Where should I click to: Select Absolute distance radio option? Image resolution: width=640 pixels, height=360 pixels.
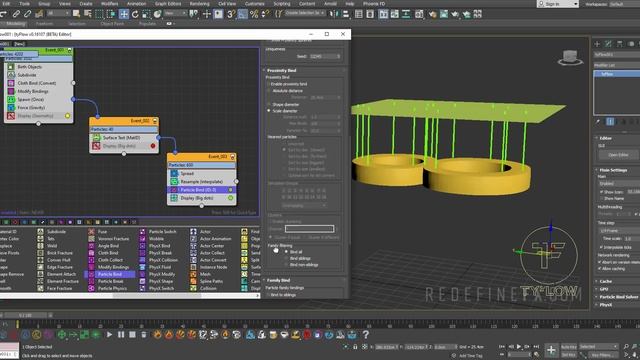coord(269,91)
